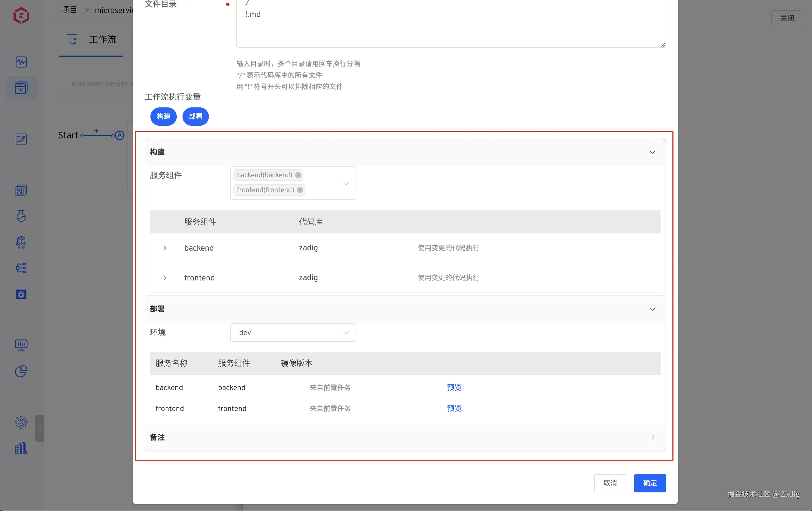Screen dimensions: 812x511
Task: Open the system settings gear icon
Action: [x=21, y=422]
